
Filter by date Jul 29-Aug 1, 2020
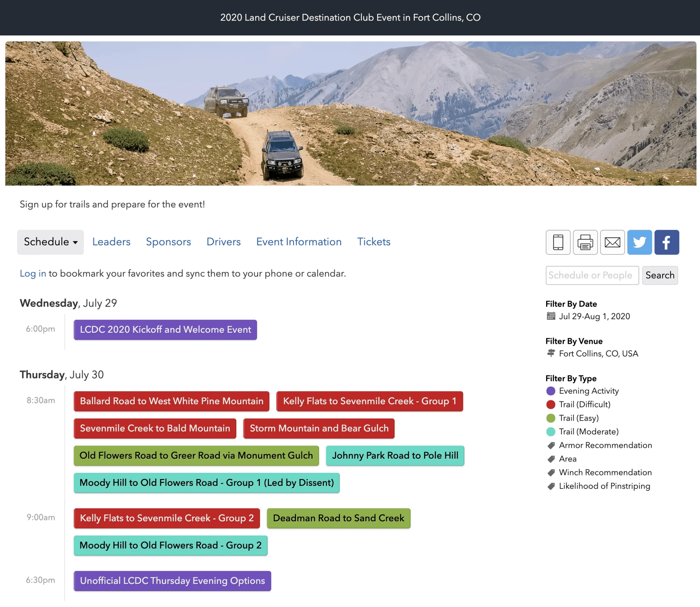click(594, 316)
